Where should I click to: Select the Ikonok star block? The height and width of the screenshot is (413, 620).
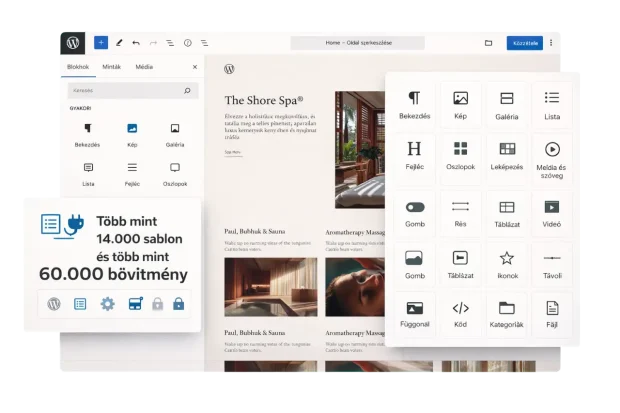506,263
